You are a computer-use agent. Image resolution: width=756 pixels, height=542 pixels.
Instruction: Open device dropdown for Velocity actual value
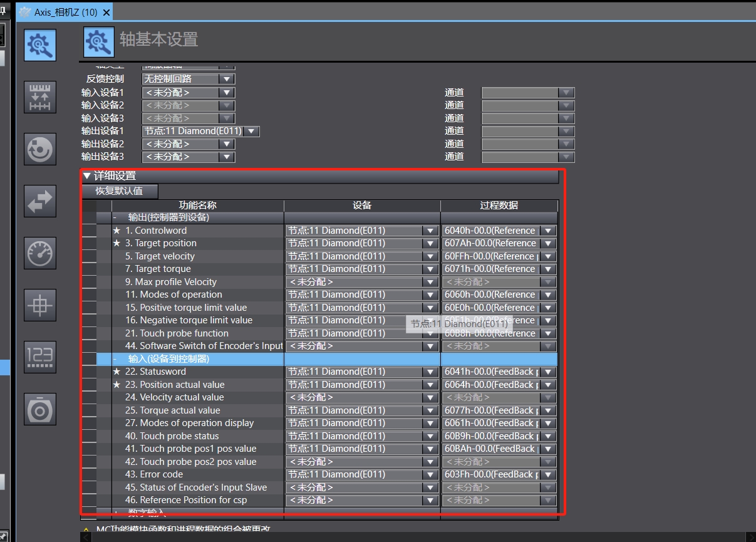(x=430, y=397)
